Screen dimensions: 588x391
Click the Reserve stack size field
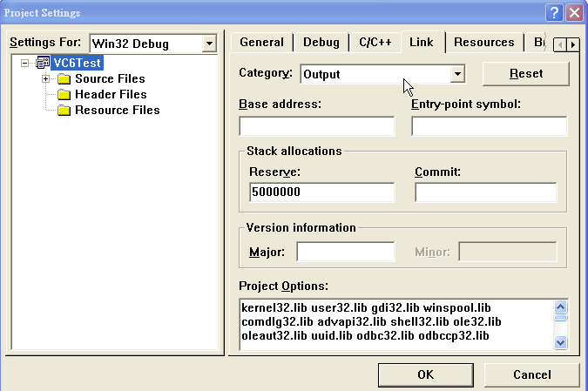[x=320, y=192]
